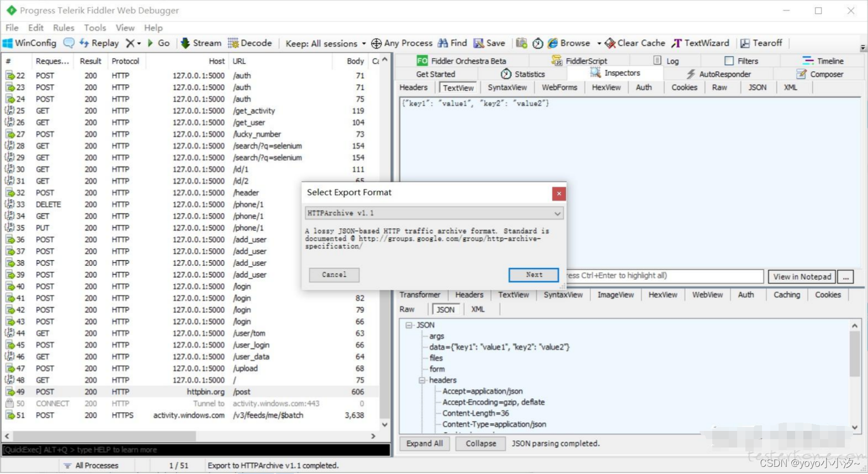This screenshot has width=868, height=474.
Task: Click the All Processes status filter
Action: (x=91, y=466)
